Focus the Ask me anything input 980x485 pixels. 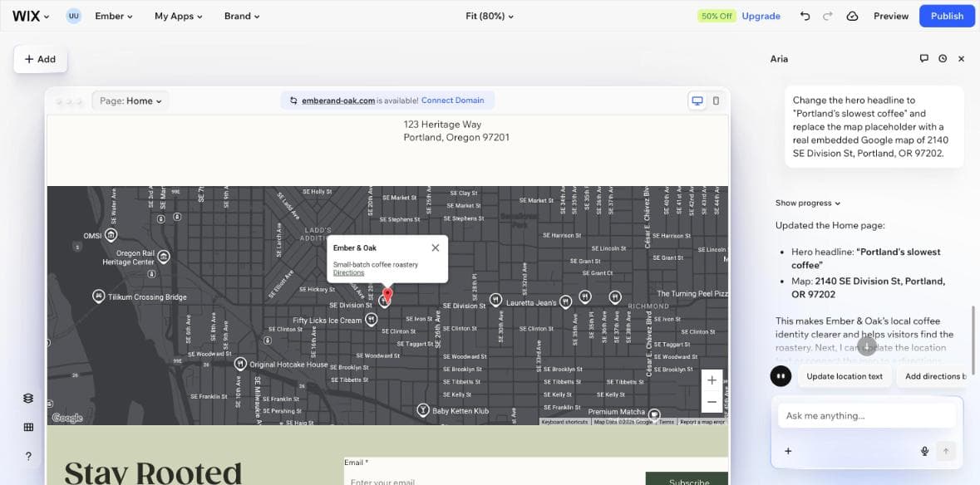(866, 416)
